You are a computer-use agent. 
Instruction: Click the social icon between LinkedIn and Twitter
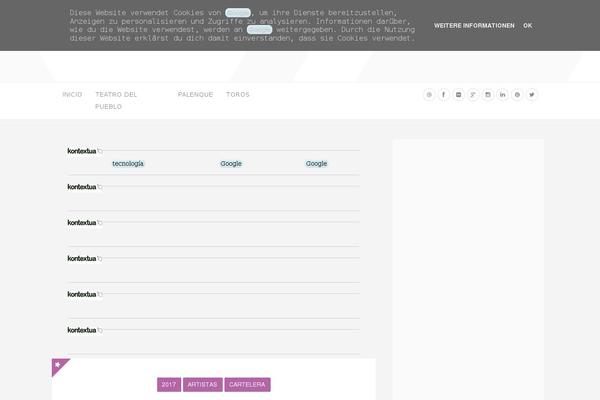point(517,95)
